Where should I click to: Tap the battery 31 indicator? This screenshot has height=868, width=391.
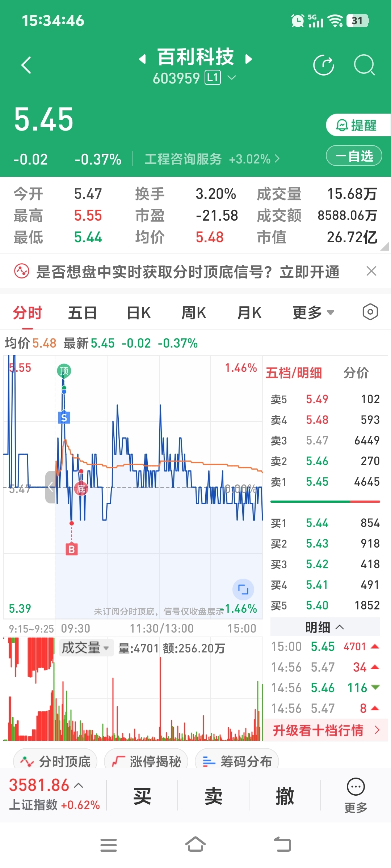pyautogui.click(x=358, y=21)
